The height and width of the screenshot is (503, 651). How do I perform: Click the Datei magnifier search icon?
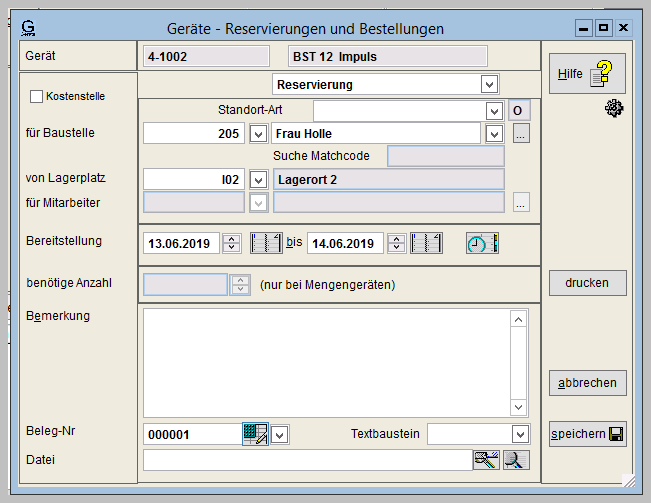(x=516, y=460)
